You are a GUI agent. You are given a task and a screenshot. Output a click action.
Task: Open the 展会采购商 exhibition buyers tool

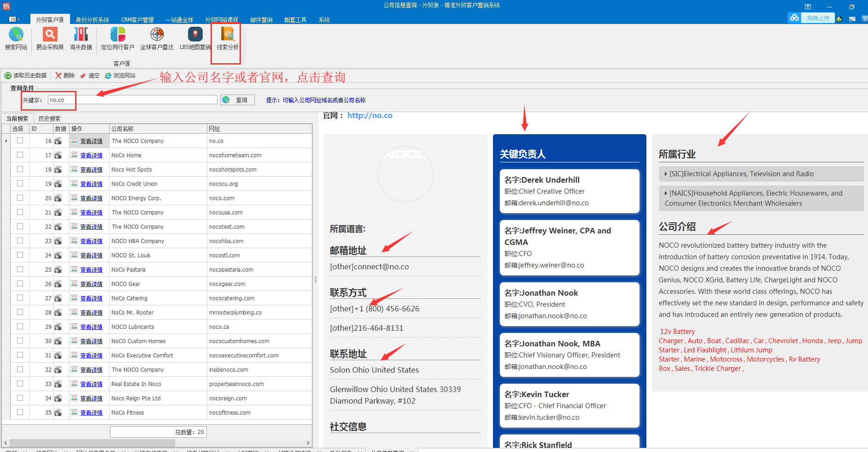(50, 39)
